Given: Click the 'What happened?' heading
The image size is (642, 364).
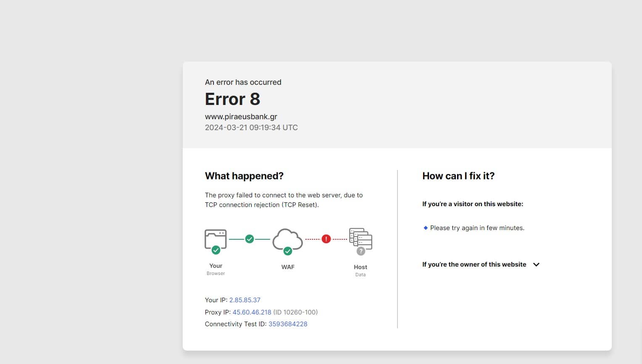Looking at the screenshot, I should [x=244, y=175].
